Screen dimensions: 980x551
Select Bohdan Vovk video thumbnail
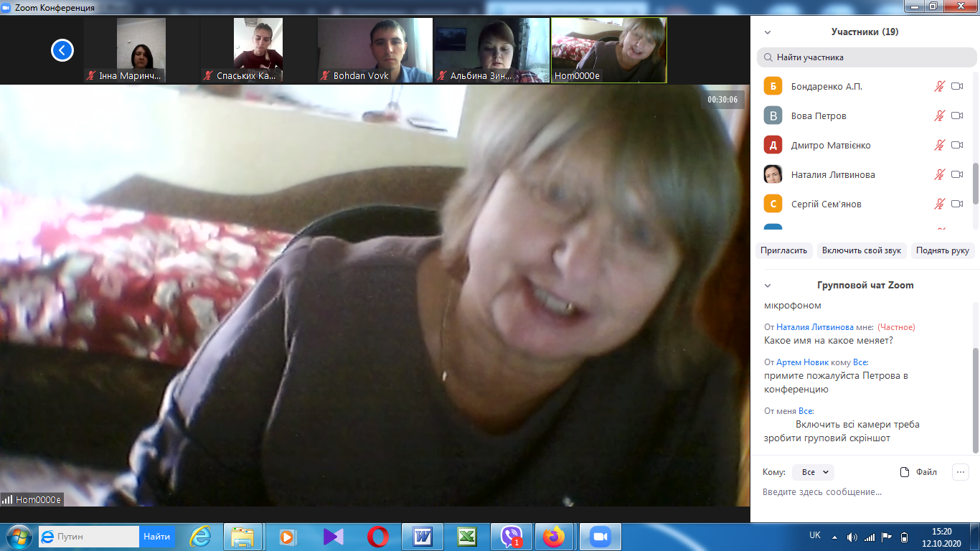375,50
